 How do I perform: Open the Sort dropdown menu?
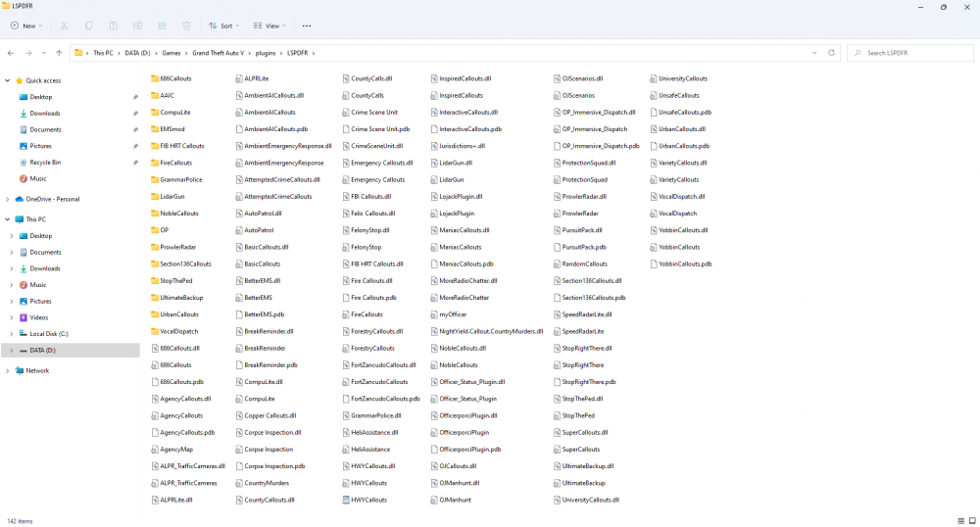click(223, 25)
